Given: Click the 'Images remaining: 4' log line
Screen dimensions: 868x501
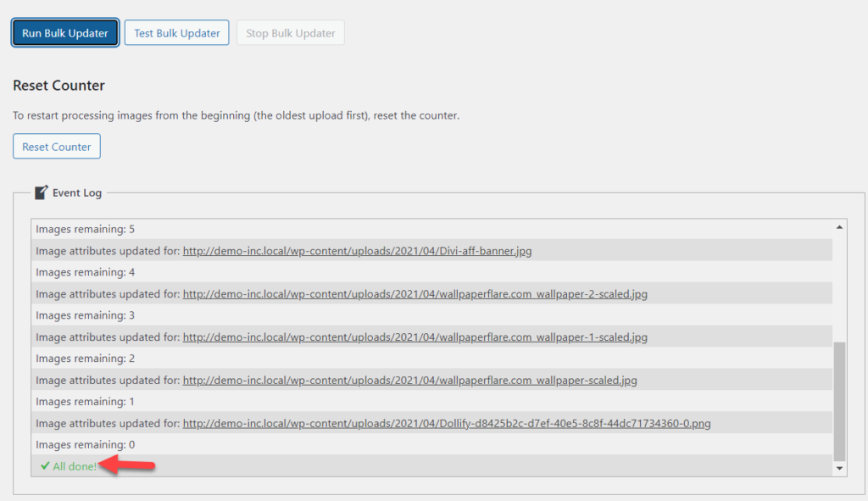Looking at the screenshot, I should click(431, 272).
